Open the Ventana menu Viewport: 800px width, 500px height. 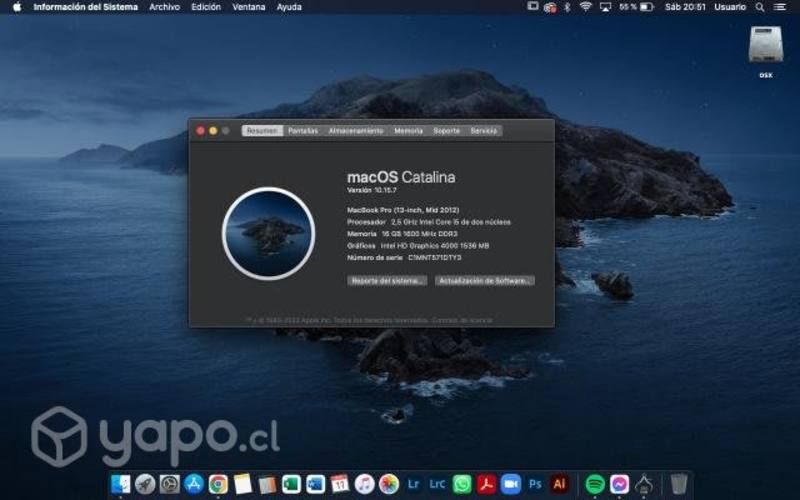coord(248,7)
